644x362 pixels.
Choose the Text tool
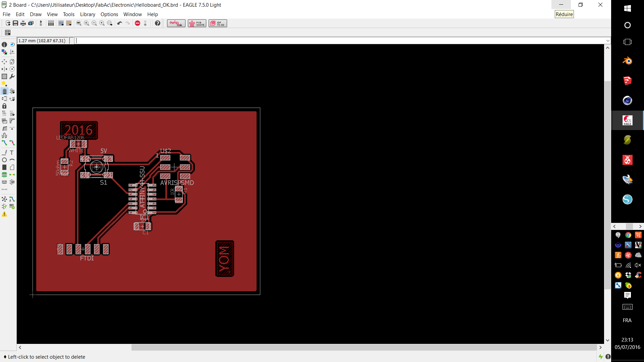(12, 153)
